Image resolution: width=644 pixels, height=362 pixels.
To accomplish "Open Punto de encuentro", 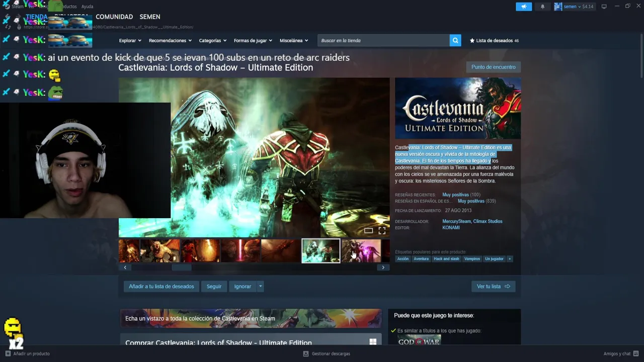I will (493, 67).
